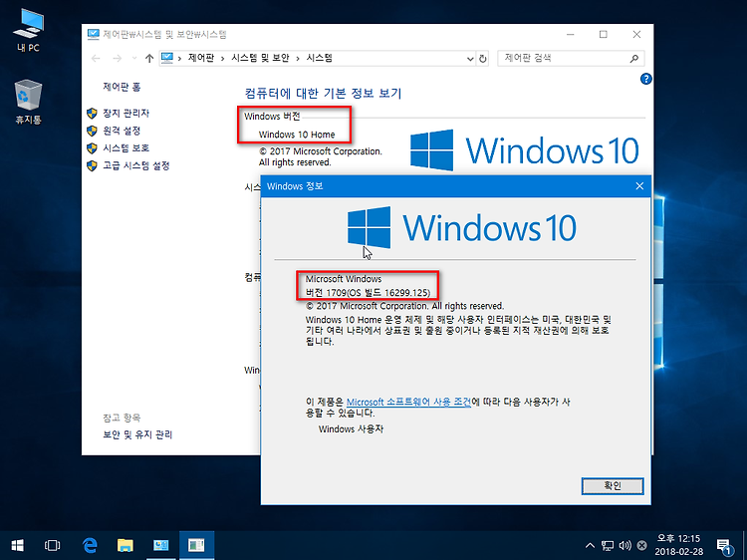Open Task View on the taskbar
The height and width of the screenshot is (560, 747).
tap(53, 545)
